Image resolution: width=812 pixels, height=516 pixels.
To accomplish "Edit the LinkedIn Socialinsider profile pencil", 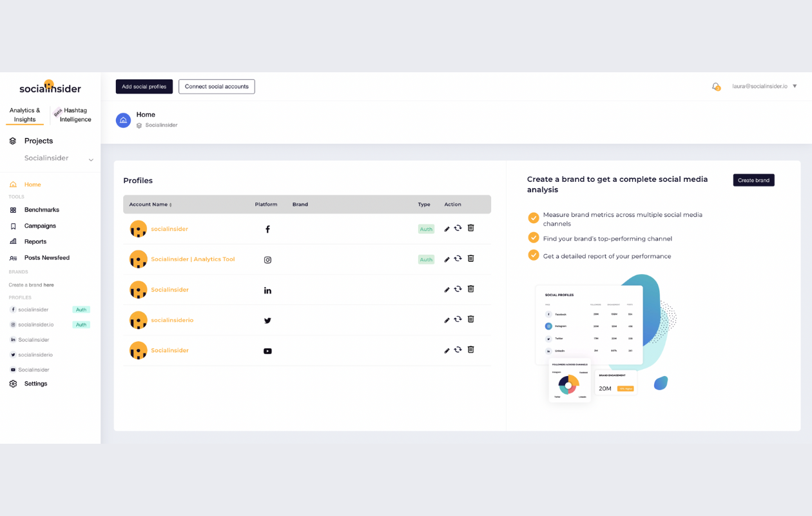I will 447,290.
